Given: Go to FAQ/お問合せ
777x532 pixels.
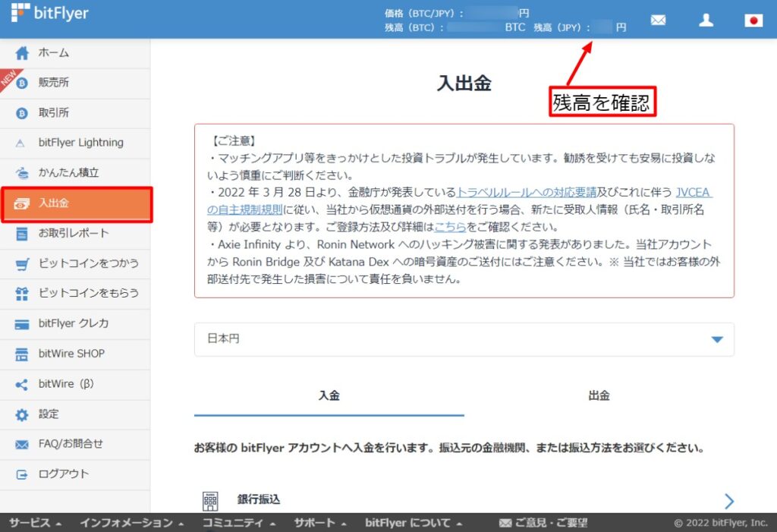Looking at the screenshot, I should coord(75,445).
